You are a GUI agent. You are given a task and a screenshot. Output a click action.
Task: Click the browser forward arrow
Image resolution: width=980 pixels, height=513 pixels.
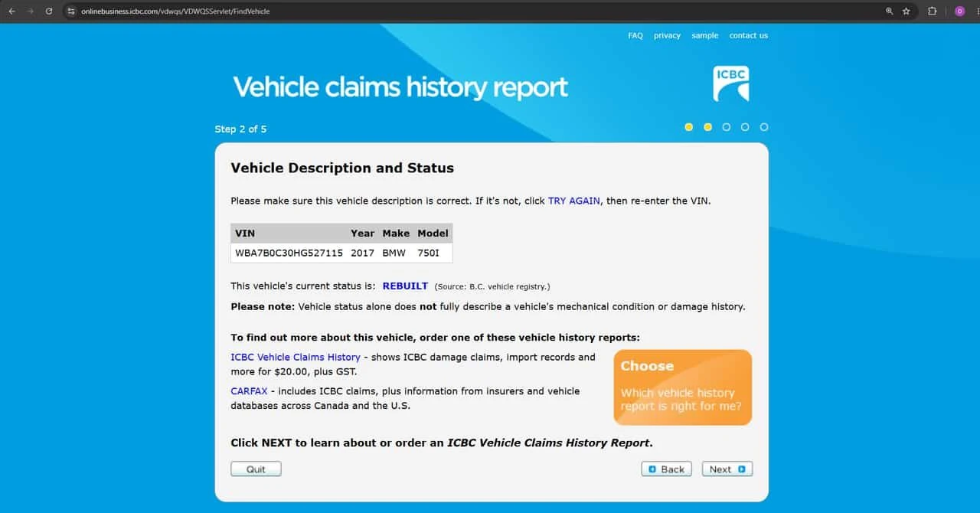click(31, 11)
